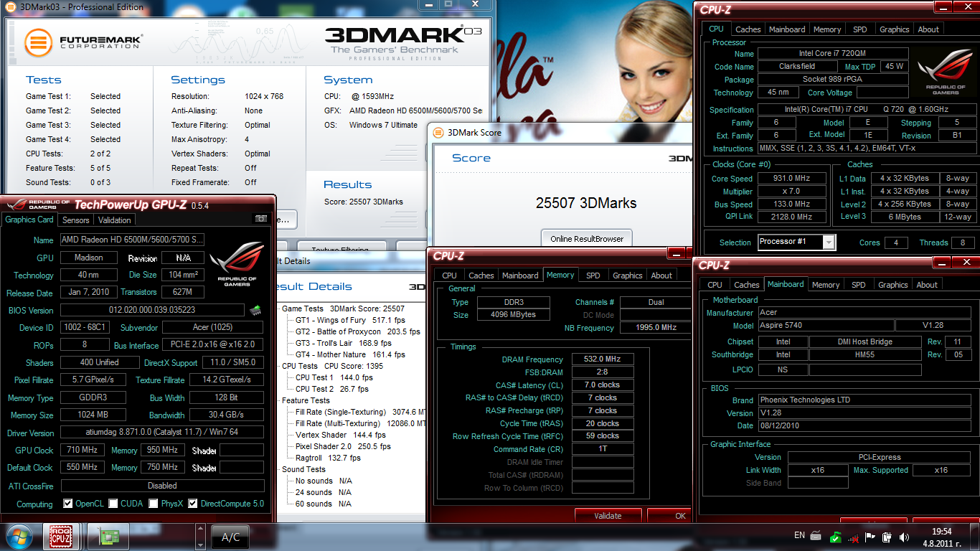Image resolution: width=980 pixels, height=551 pixels.
Task: Click the Driver Version field in GPU-Z
Action: pyautogui.click(x=161, y=433)
